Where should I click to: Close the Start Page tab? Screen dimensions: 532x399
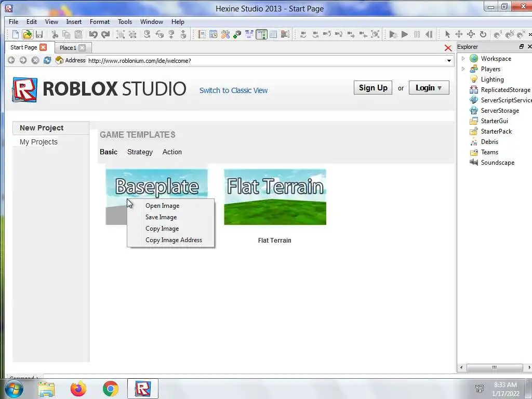43,47
